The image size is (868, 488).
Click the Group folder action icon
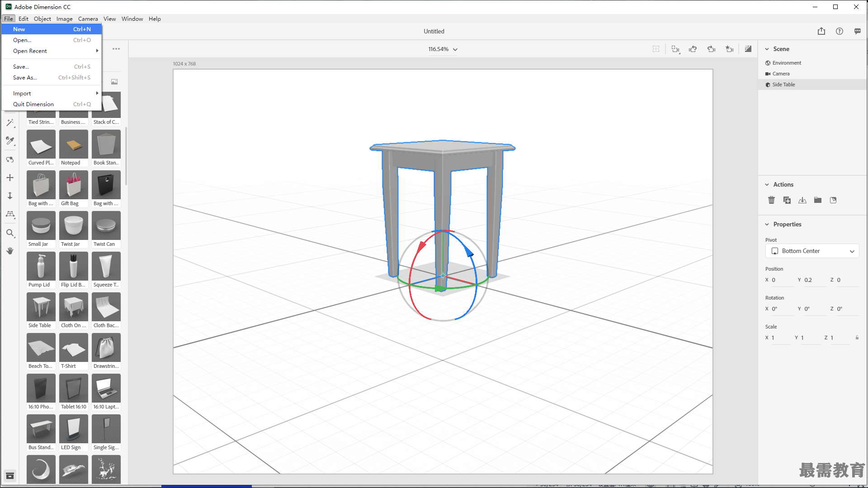point(818,200)
